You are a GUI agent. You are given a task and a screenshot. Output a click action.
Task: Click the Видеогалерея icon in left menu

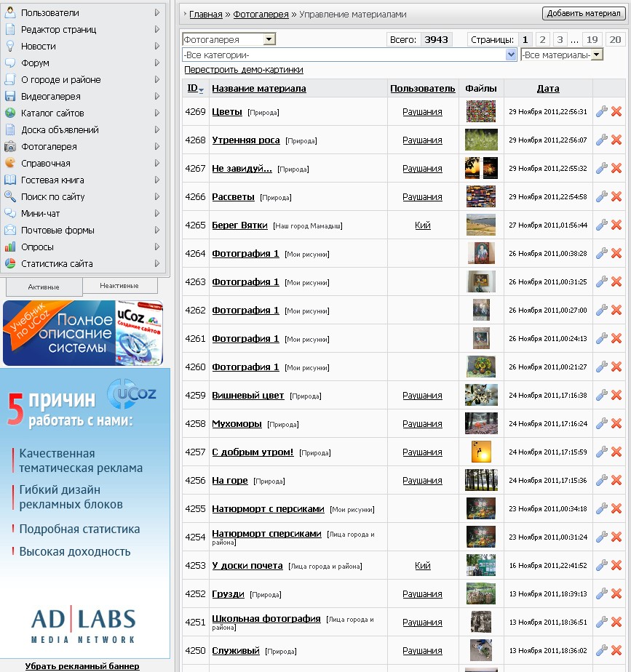[x=10, y=96]
